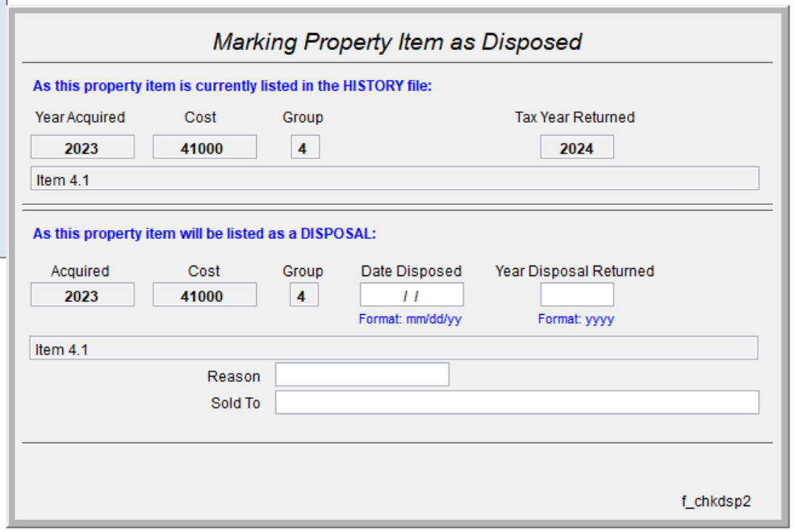Screen dimensions: 795x532
Task: Click the 'Format: mm/dd/yy' hint text
Action: point(410,319)
